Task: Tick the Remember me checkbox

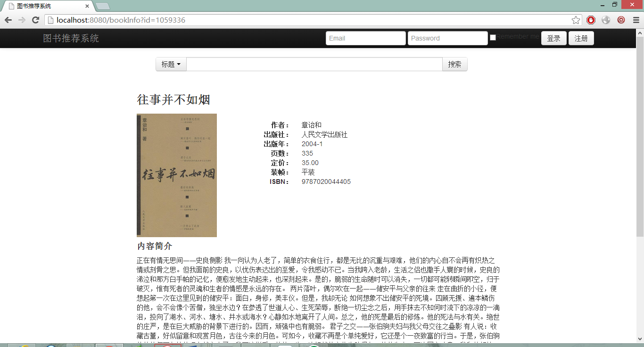Action: pos(493,37)
